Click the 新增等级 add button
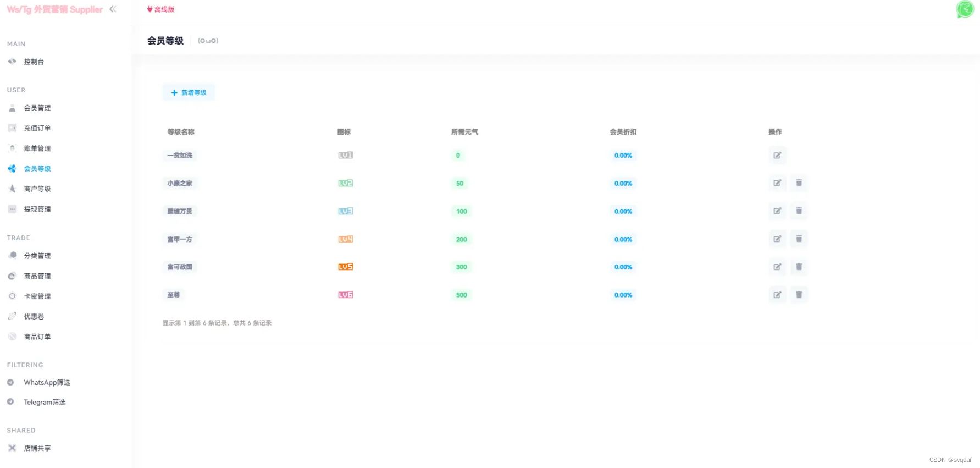The width and height of the screenshot is (980, 468). pyautogui.click(x=189, y=93)
